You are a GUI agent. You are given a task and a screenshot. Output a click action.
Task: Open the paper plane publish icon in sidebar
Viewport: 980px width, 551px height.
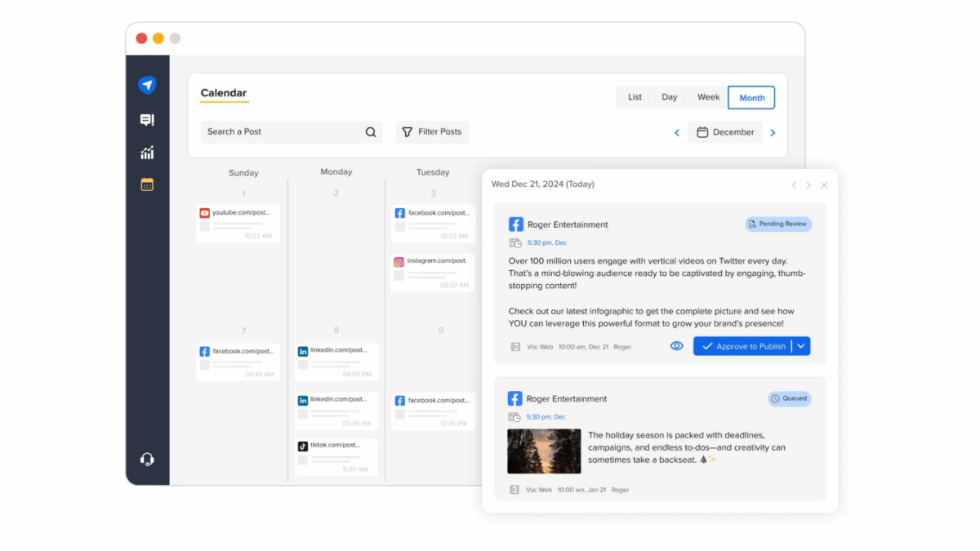[147, 85]
